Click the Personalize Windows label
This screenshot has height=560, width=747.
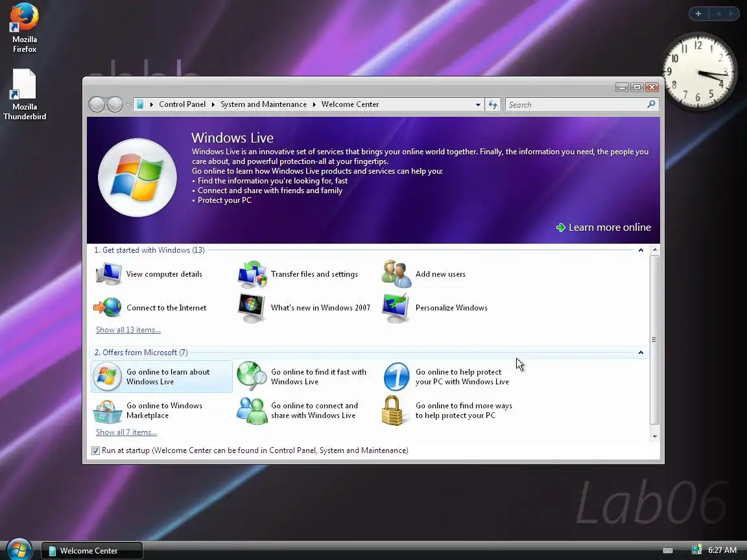point(451,308)
